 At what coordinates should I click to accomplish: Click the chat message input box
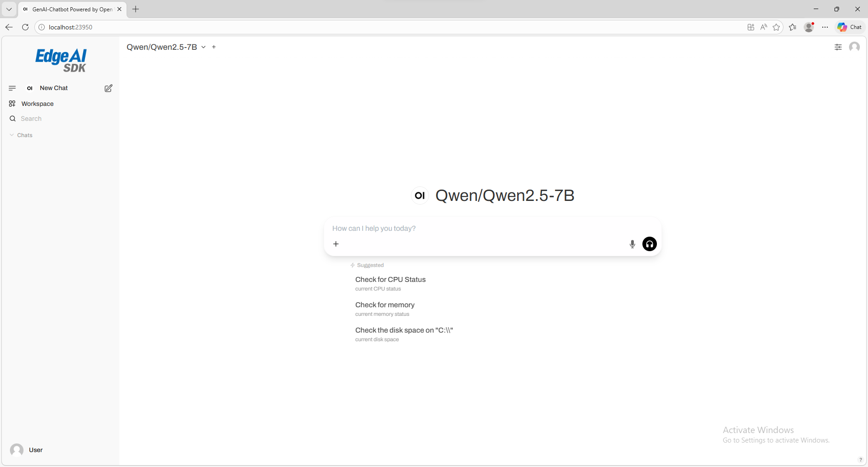tap(492, 229)
